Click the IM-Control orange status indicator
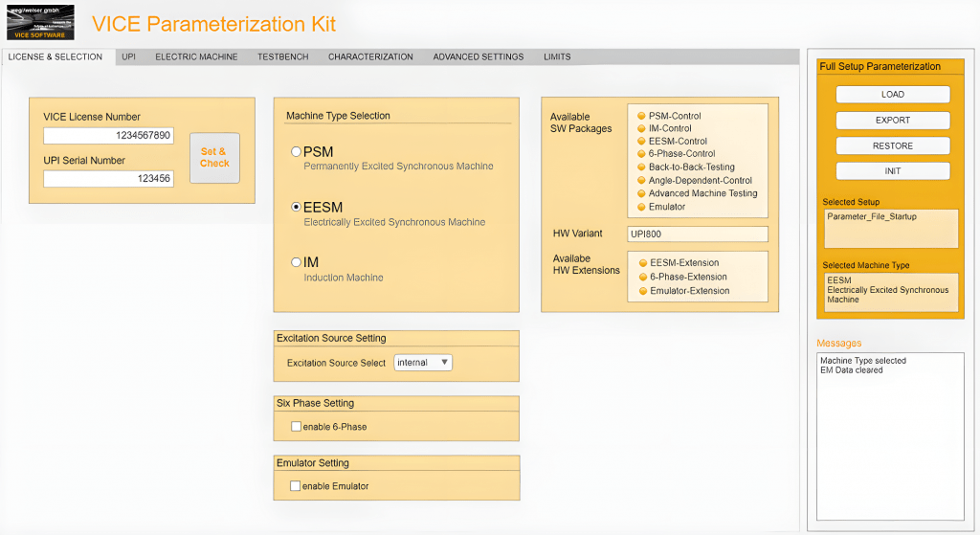Screen dimensions: 980x535 (641, 129)
